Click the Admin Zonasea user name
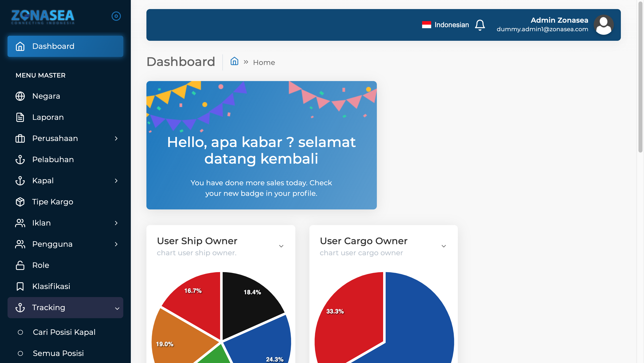 559,20
